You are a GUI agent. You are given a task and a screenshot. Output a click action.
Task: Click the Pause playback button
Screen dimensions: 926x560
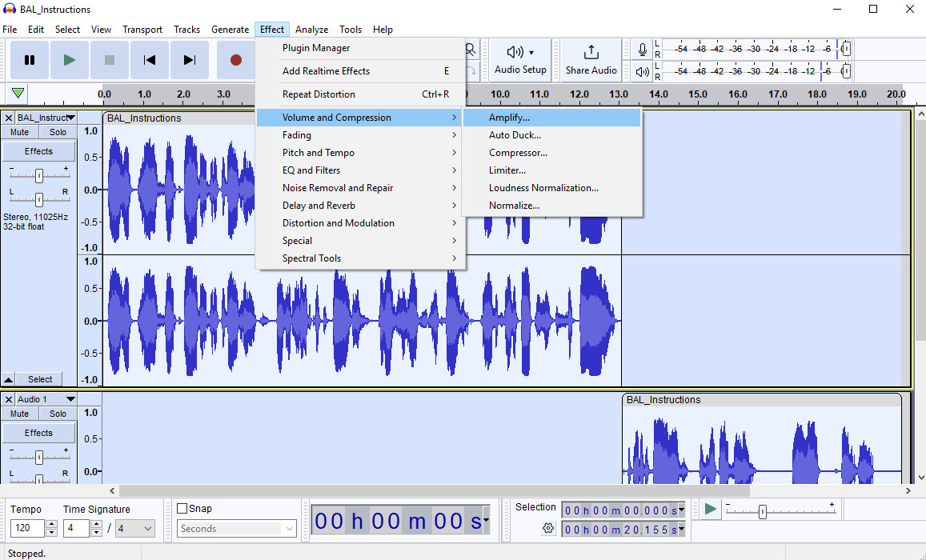(x=30, y=60)
